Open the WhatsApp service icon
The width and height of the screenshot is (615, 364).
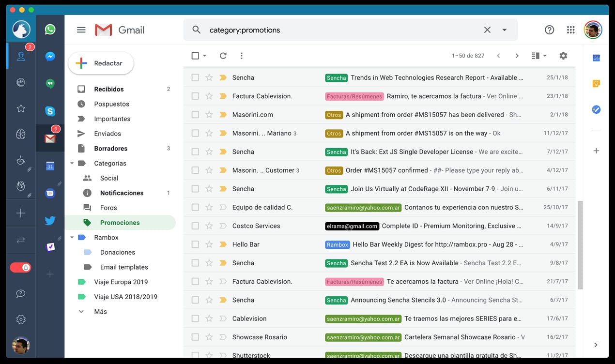click(50, 30)
